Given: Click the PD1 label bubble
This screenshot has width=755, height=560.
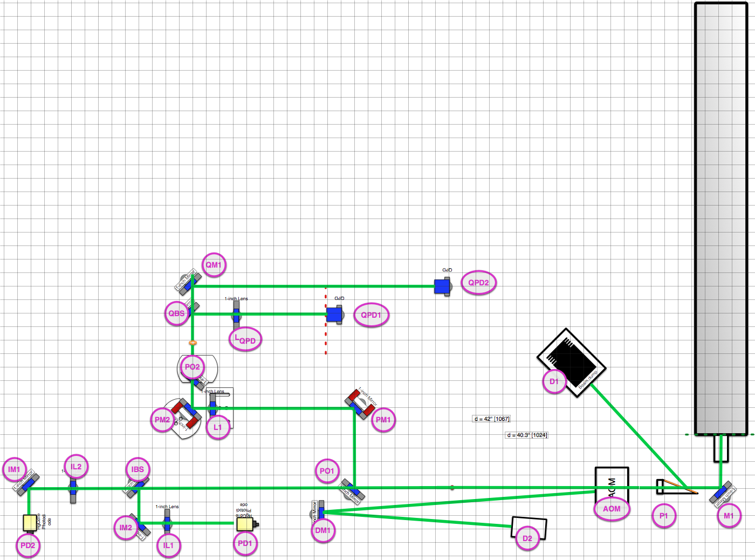Looking at the screenshot, I should [245, 543].
